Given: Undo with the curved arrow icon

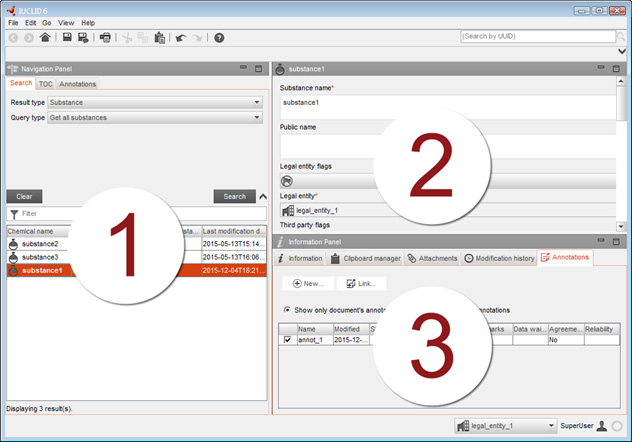Looking at the screenshot, I should 181,38.
